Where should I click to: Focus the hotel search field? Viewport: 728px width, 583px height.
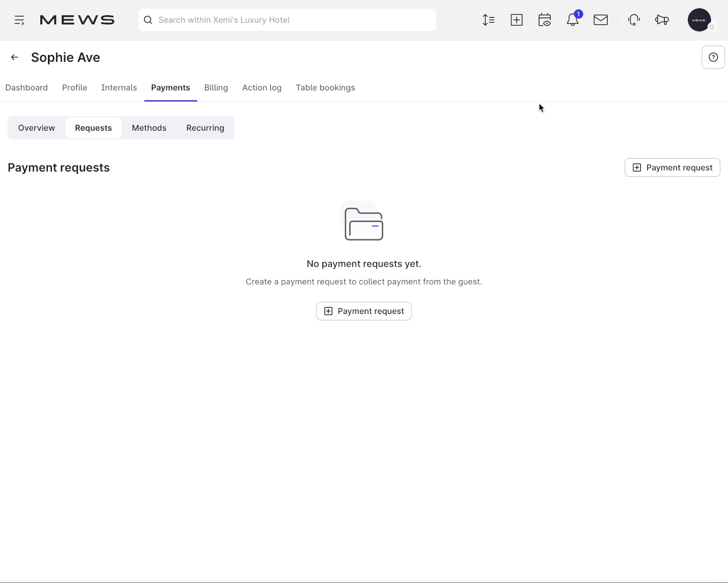coord(287,20)
